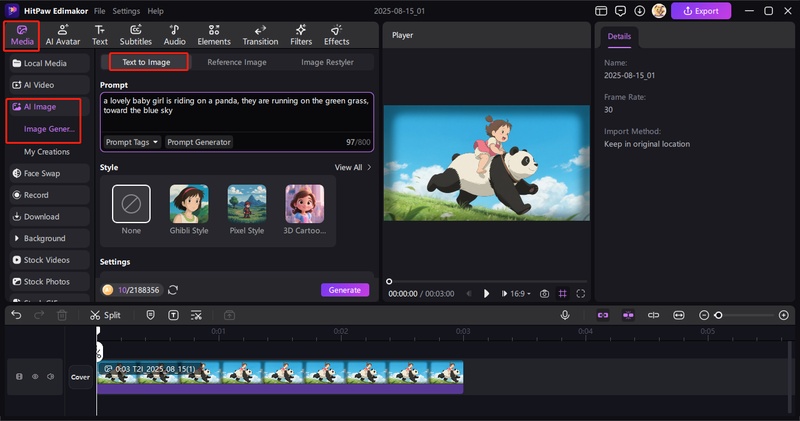Open Face Swap in the sidebar

tap(49, 174)
